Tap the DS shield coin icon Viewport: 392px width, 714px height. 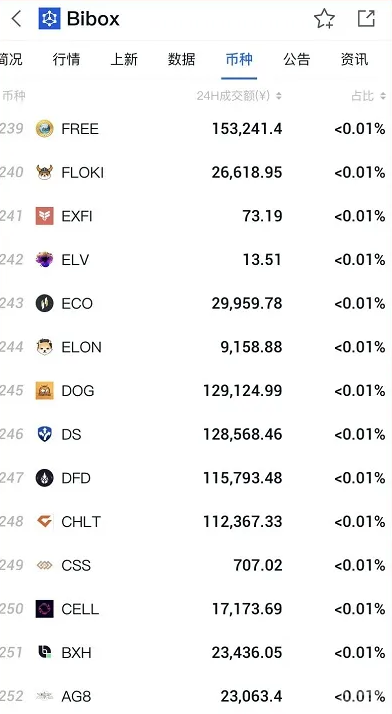45,434
